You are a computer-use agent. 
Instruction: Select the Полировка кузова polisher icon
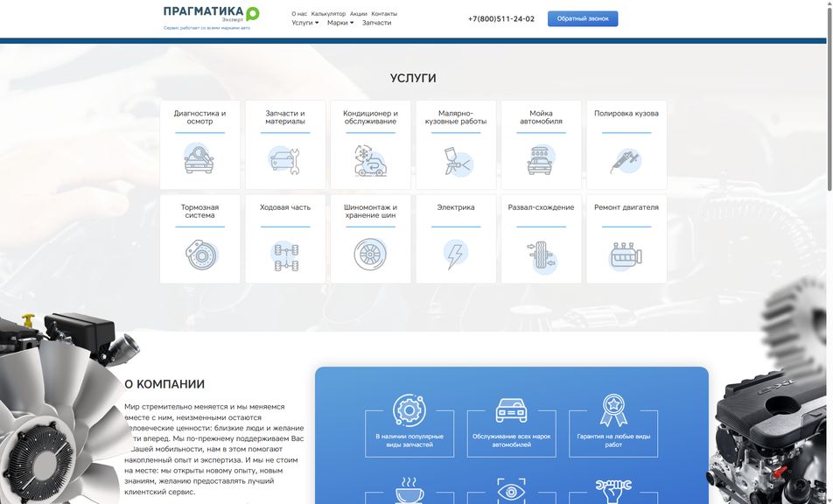pyautogui.click(x=626, y=161)
